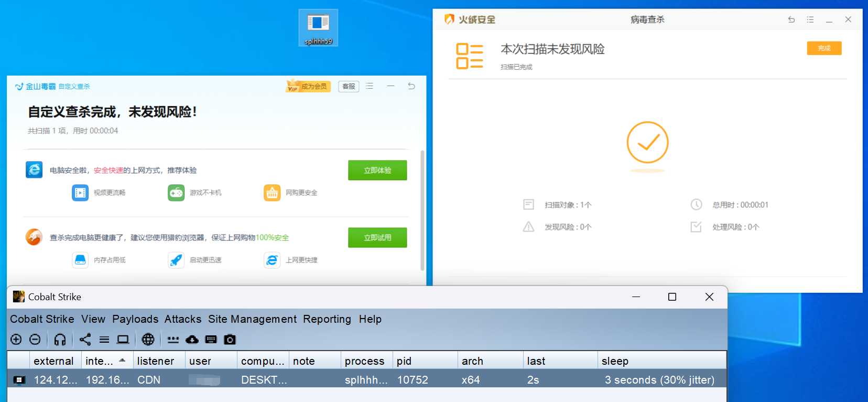Click the Windows beacon icon in the session row
This screenshot has height=402, width=868.
19,380
